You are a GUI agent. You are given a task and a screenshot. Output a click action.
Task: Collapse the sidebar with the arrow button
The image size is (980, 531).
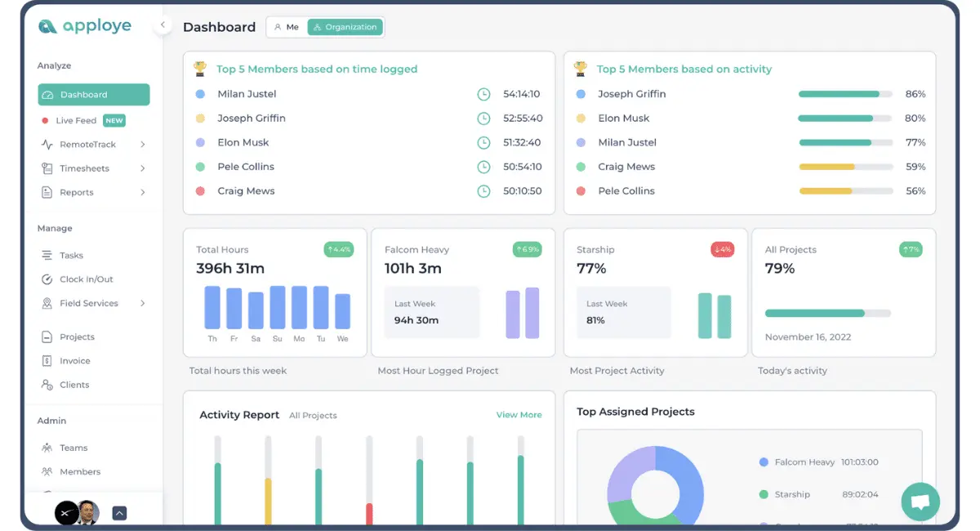tap(163, 25)
